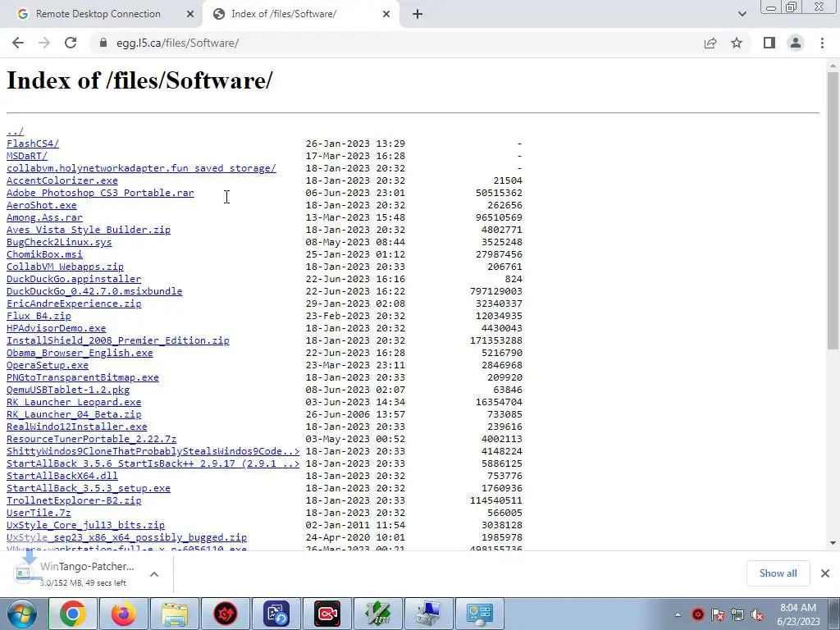Focus the address bar URL
This screenshot has width=840, height=630.
178,43
